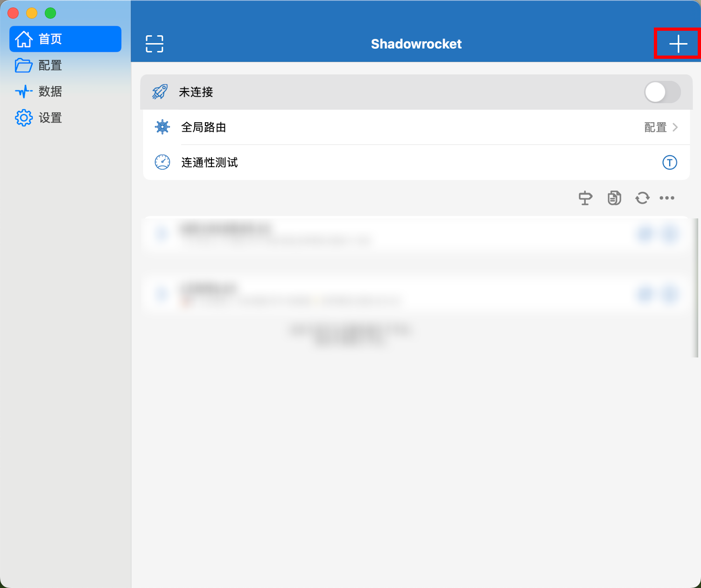
Task: Refresh the server list with circular arrows
Action: pos(643,198)
